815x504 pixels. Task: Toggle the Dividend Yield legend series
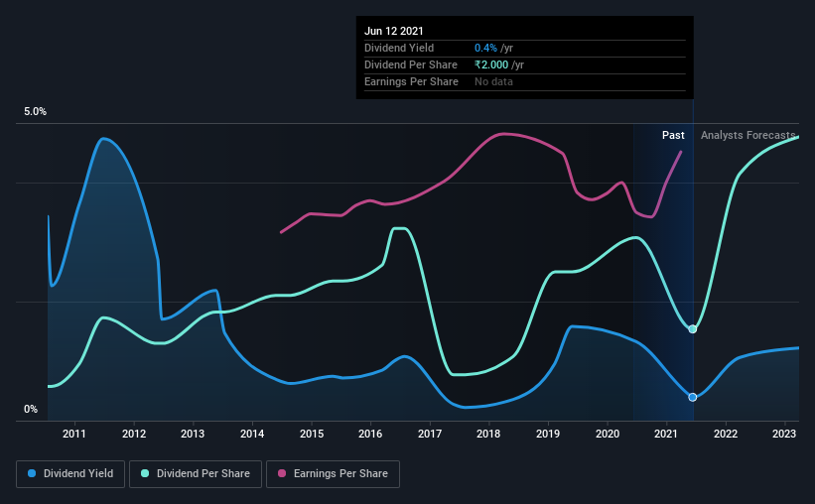[69, 474]
